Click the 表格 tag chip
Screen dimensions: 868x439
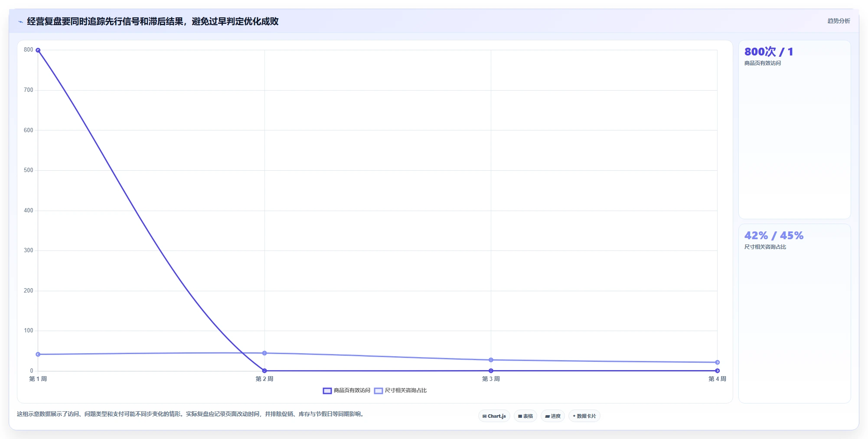(x=525, y=416)
